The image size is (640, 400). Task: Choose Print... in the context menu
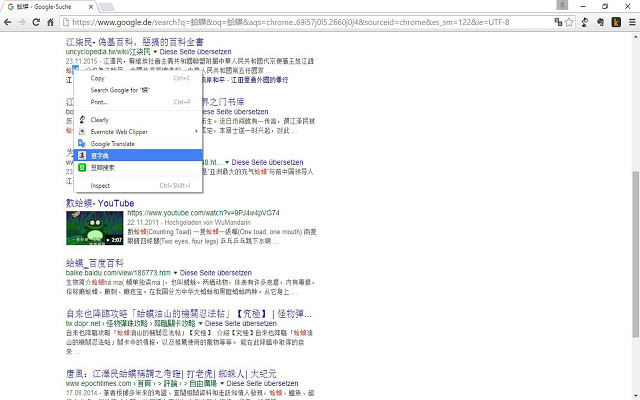[x=138, y=102]
